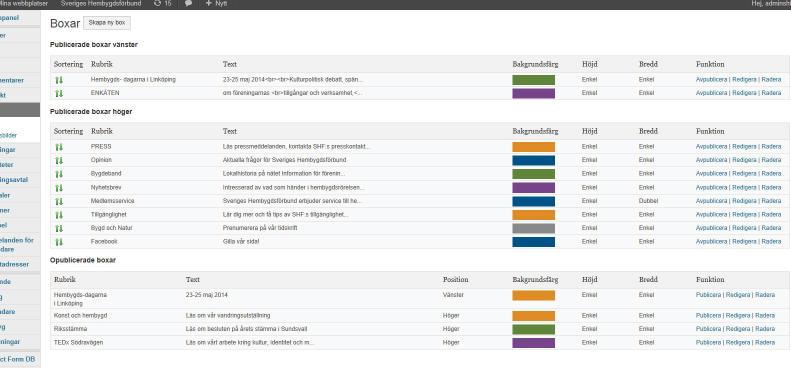Click sort arrows for Hembygds-dagarna i Linköping row
791x368 pixels.
point(59,80)
